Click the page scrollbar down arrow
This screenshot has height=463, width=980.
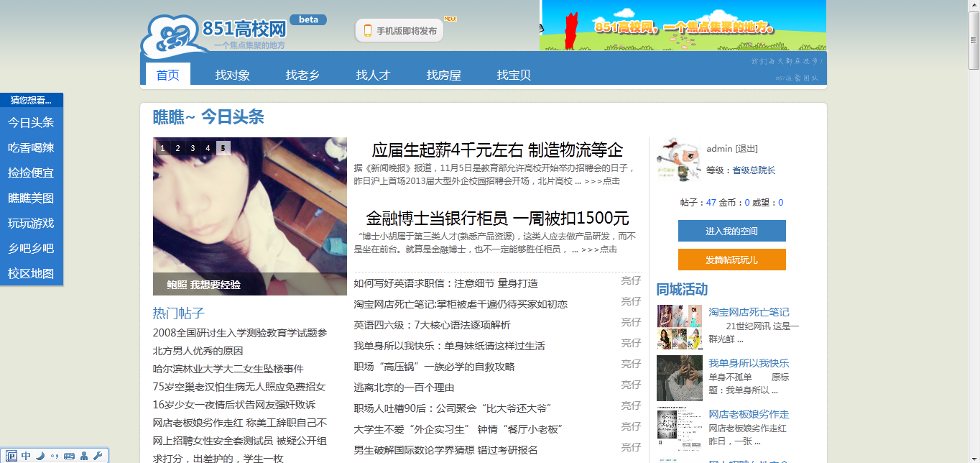point(974,457)
